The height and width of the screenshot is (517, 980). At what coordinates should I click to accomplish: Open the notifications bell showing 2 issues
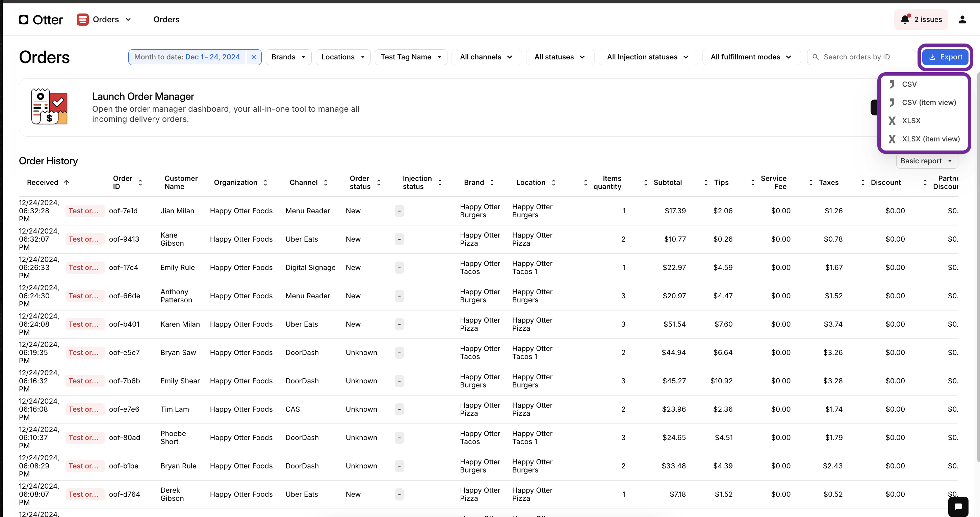pos(905,19)
